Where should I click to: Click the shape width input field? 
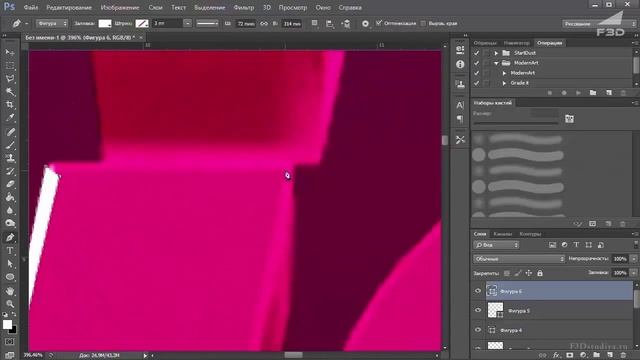(x=246, y=24)
